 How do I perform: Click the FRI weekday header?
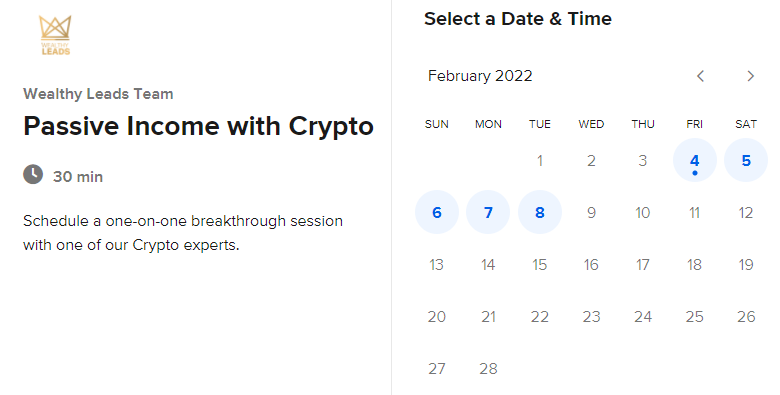[694, 124]
